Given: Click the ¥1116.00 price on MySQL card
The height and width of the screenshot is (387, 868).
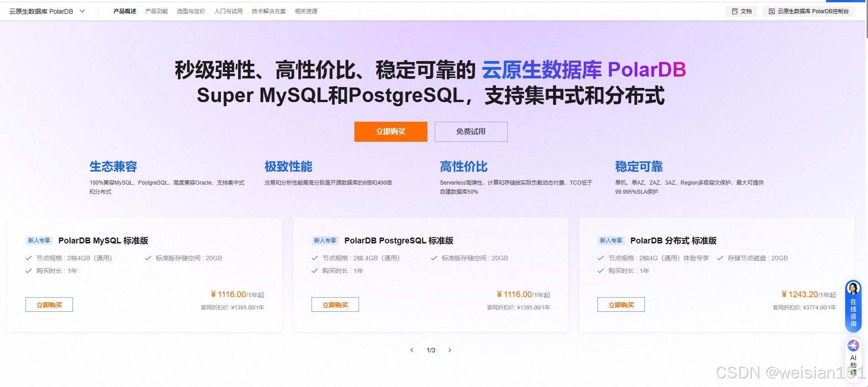Looking at the screenshot, I should point(229,294).
